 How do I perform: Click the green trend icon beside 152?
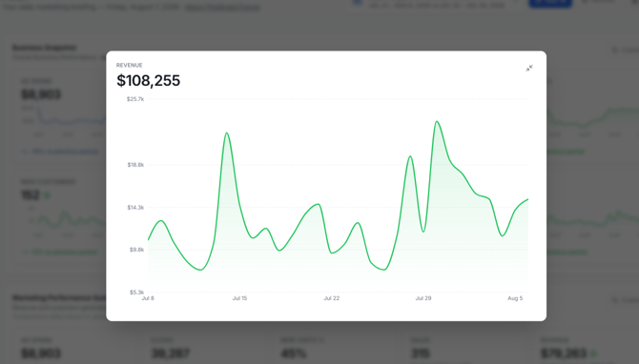click(x=47, y=195)
